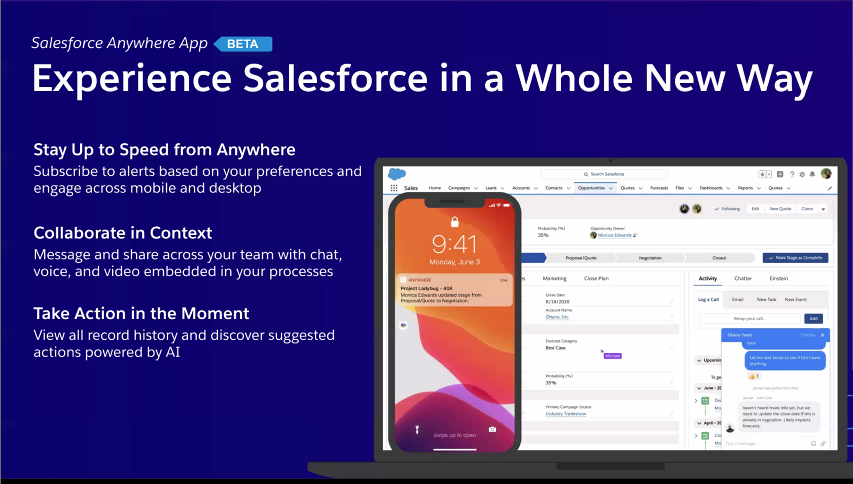Click the search magnifier icon
Screen dimensions: 853x484
pyautogui.click(x=586, y=174)
